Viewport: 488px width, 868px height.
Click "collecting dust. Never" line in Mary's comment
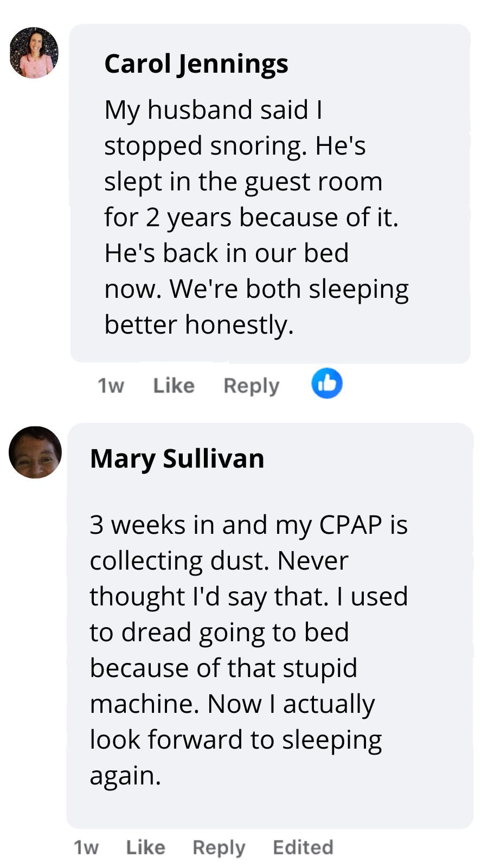point(219,561)
